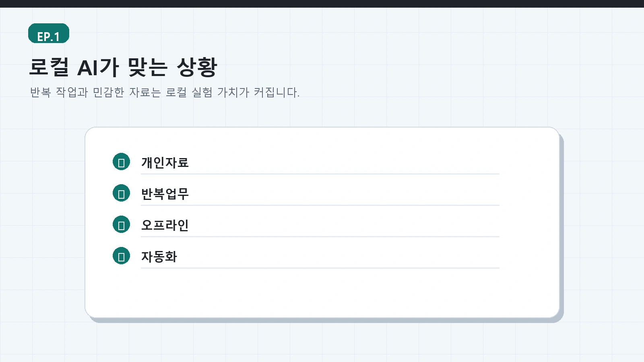
Task: Click the slide heading 로컬 AI가 맞는 상황
Action: tap(123, 67)
